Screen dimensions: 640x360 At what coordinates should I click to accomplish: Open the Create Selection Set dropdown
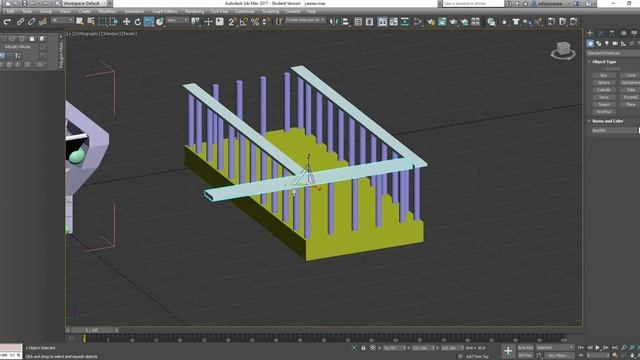[x=305, y=20]
